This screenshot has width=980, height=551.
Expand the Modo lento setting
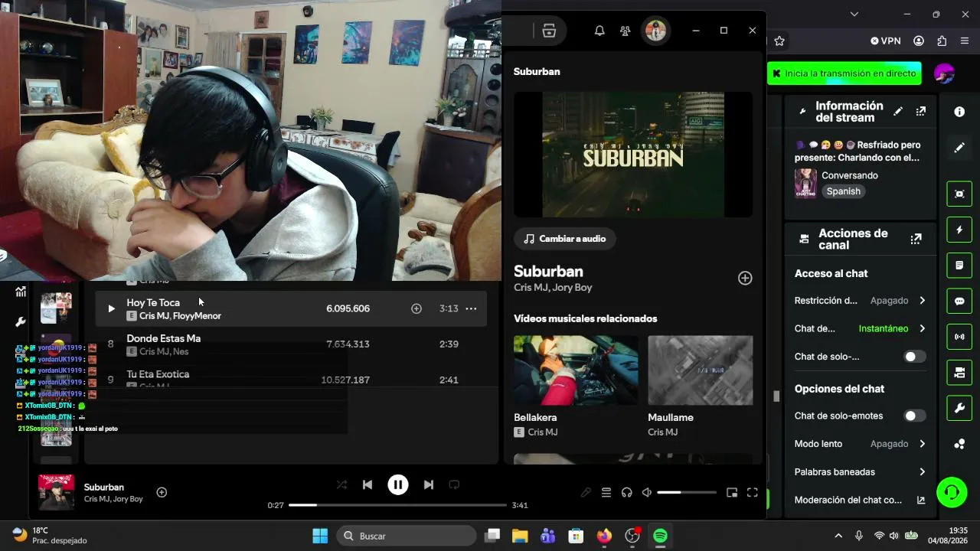(860, 444)
